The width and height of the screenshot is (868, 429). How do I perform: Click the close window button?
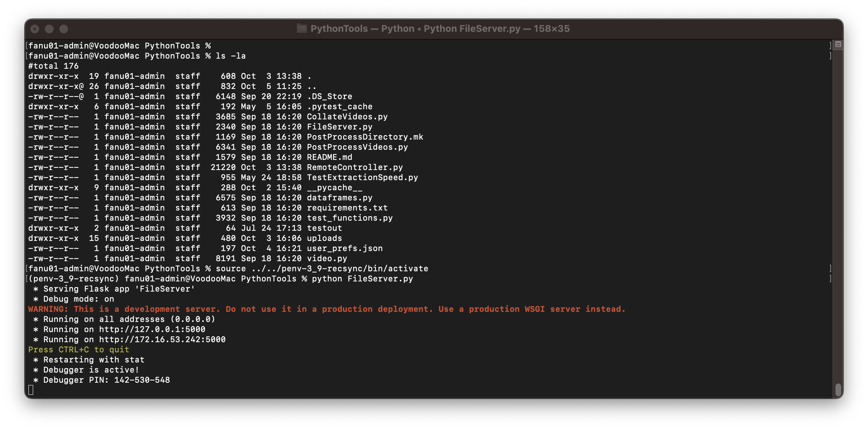pos(35,29)
